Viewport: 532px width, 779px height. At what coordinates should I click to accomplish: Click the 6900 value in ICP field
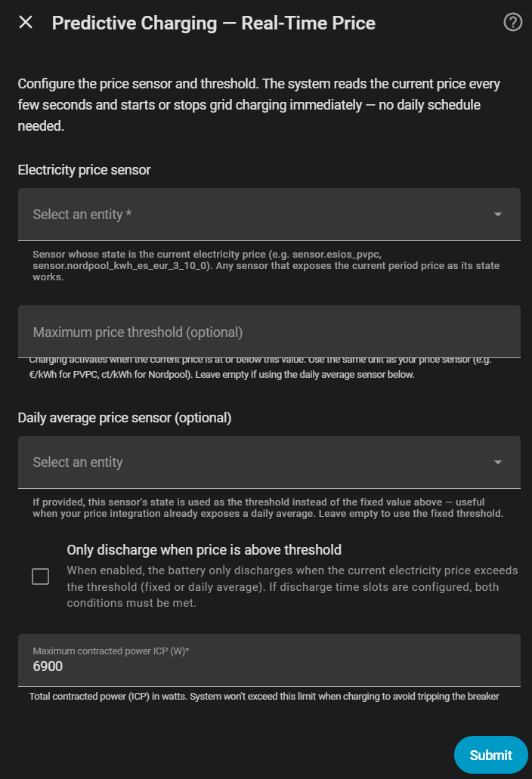[x=48, y=666]
